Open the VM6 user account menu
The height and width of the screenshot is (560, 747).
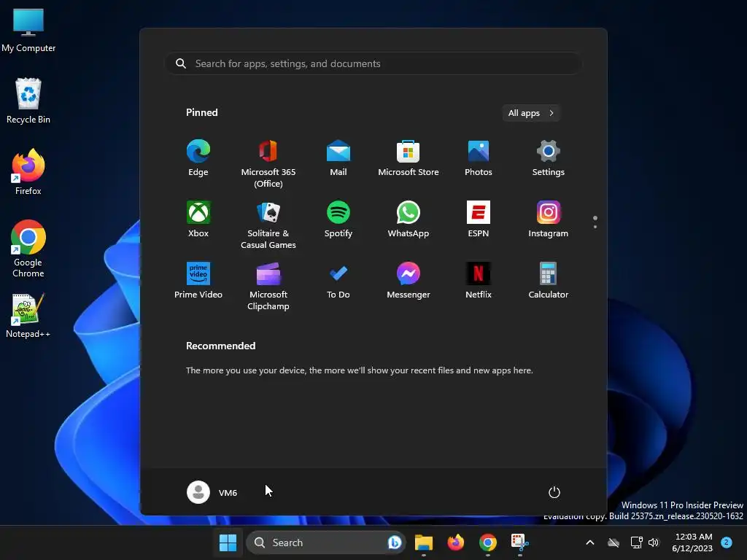click(x=212, y=492)
